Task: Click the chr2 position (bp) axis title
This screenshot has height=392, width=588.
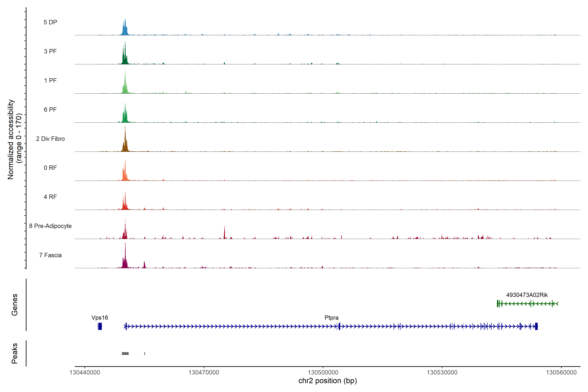Action: coord(327,381)
